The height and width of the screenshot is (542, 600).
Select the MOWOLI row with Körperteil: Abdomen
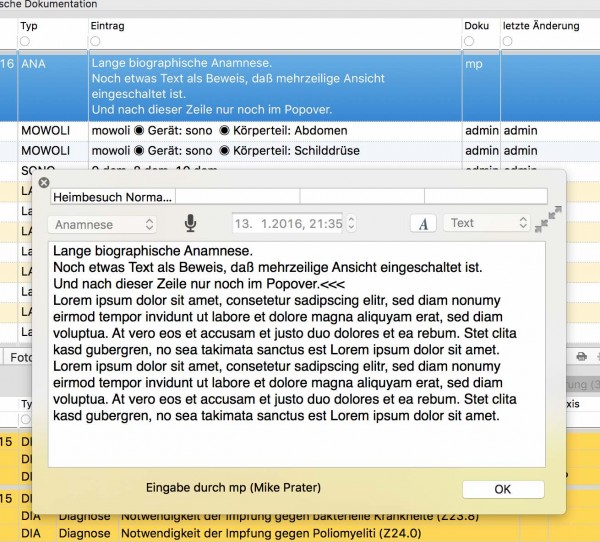click(x=300, y=131)
